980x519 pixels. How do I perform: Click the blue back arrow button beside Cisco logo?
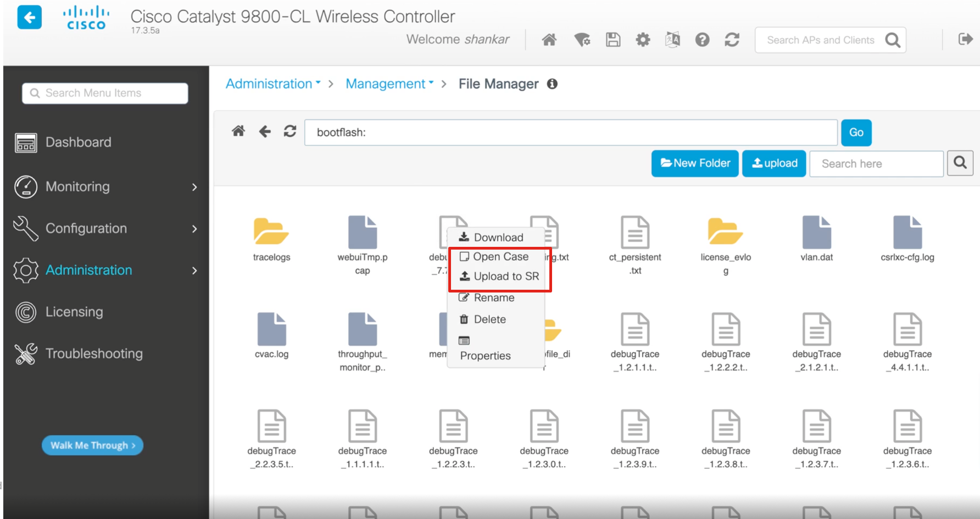tap(29, 17)
